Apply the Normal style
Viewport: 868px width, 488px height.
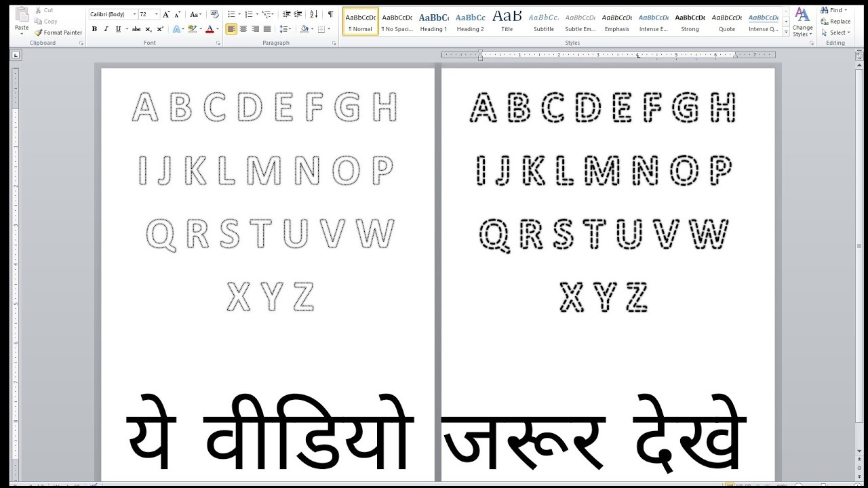[360, 22]
